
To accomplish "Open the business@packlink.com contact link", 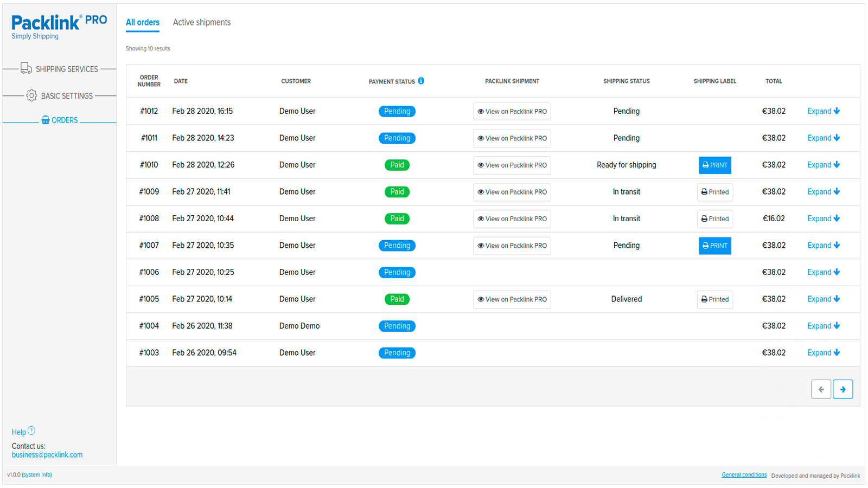I will 47,454.
